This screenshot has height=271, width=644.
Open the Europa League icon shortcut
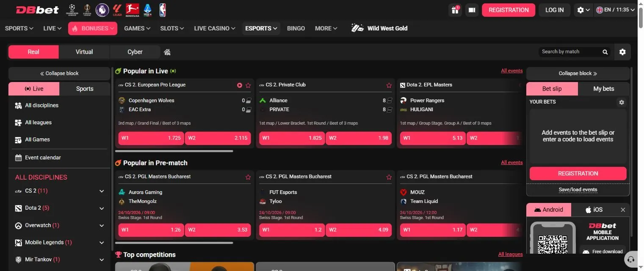tap(87, 10)
